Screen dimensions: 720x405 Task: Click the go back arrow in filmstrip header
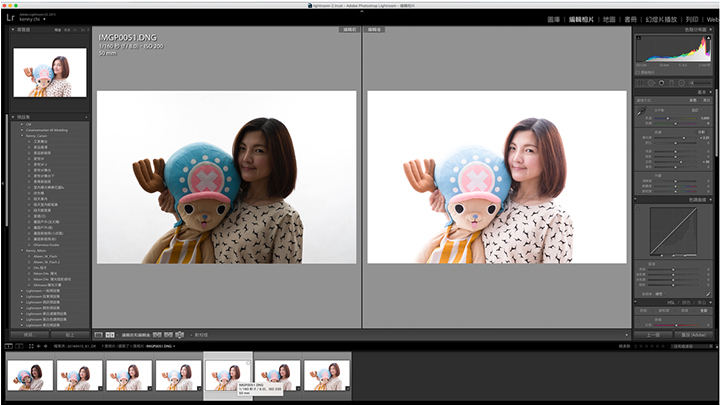click(38, 346)
